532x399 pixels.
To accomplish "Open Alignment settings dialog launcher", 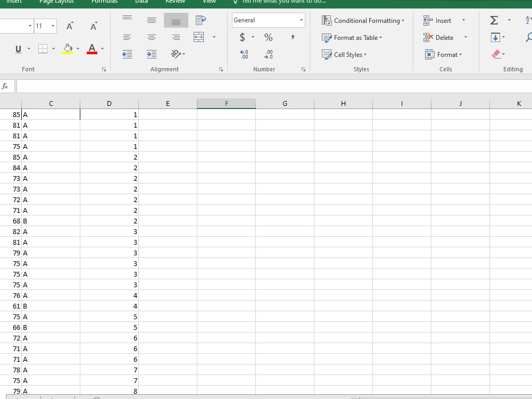I will tap(221, 70).
